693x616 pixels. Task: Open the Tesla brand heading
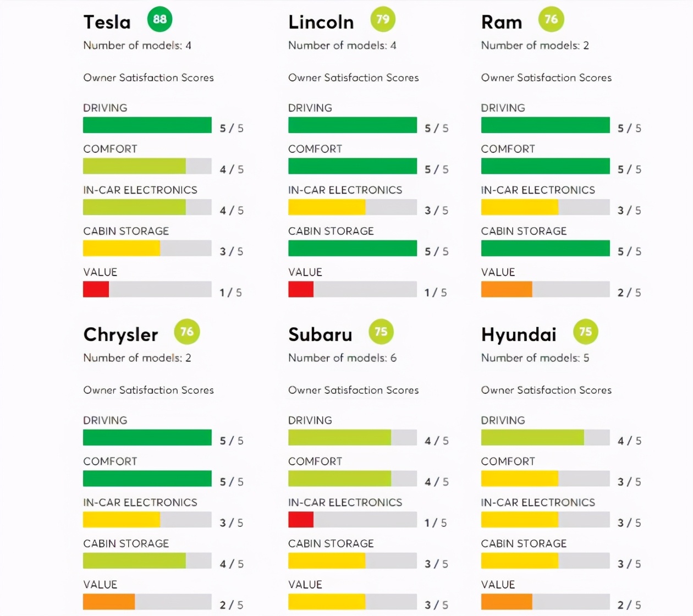click(107, 22)
